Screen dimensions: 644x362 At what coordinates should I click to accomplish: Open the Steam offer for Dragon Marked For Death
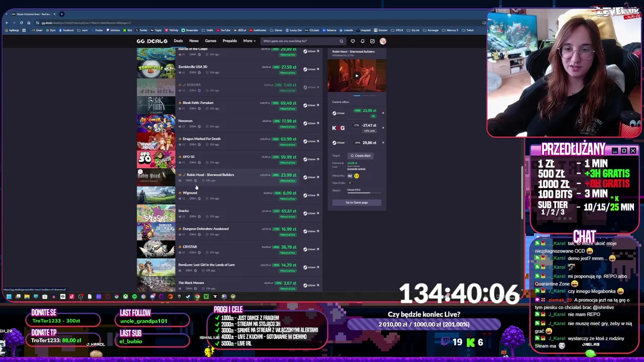(x=311, y=141)
